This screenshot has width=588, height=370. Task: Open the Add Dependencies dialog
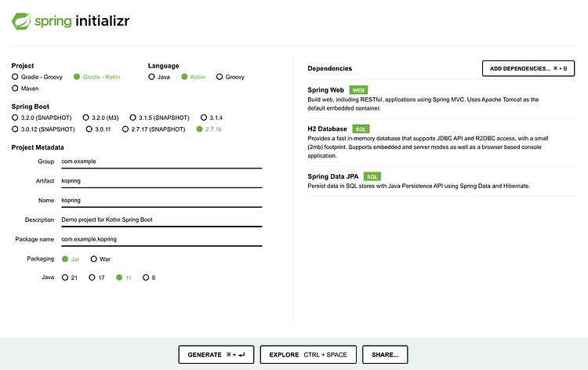click(x=528, y=69)
